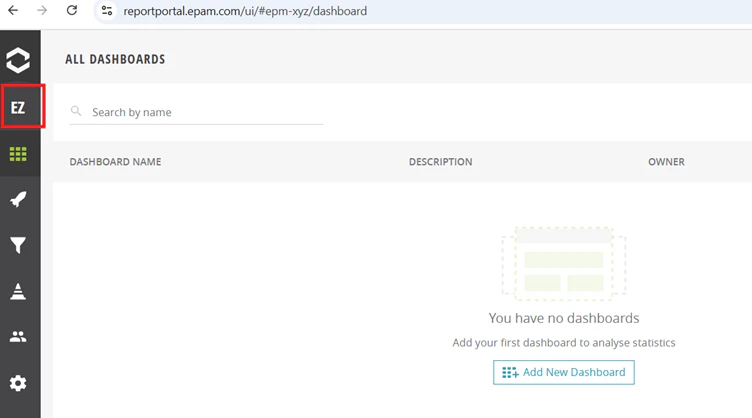Click the Add New Dashboard button
Viewport: 752px width, 418px height.
(x=564, y=372)
